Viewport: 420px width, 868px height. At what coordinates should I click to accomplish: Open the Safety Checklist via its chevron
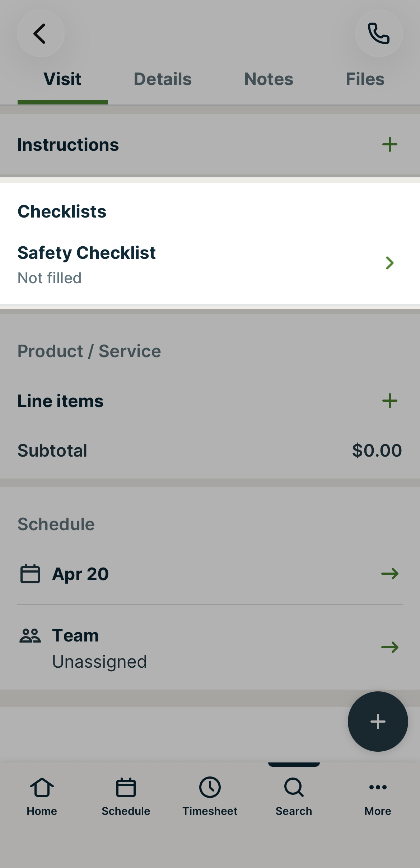tap(390, 263)
